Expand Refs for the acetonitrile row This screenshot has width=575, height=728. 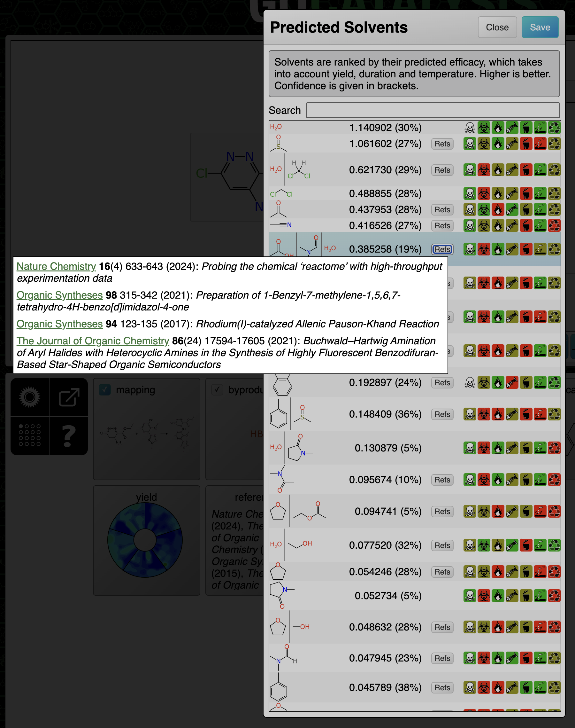click(x=442, y=225)
